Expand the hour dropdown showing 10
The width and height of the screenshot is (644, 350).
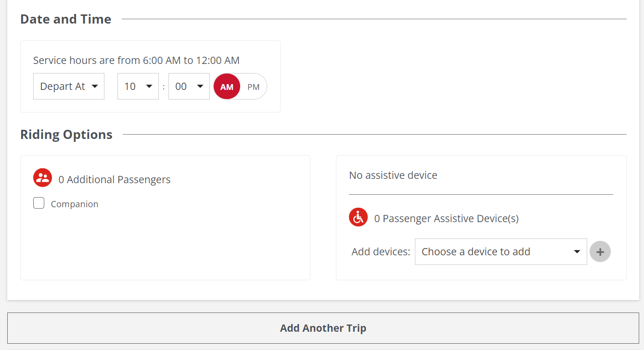[138, 87]
